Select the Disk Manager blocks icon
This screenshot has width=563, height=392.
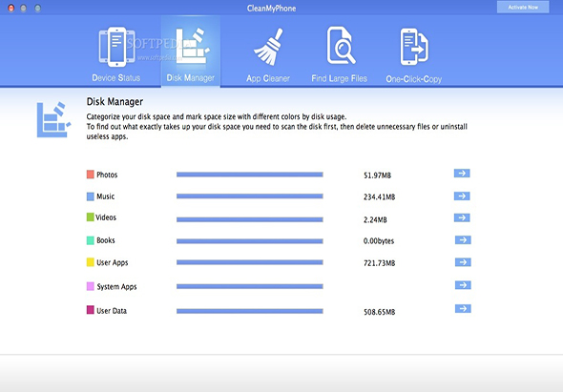point(193,46)
